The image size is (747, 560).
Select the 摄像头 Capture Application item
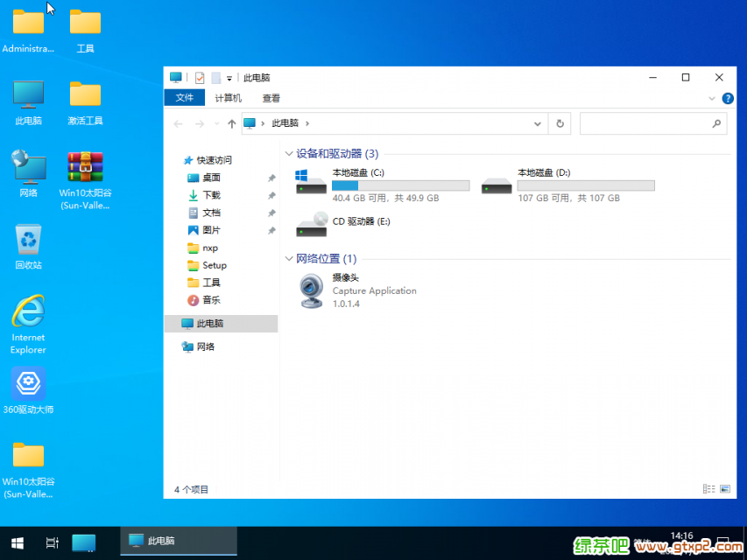point(357,290)
